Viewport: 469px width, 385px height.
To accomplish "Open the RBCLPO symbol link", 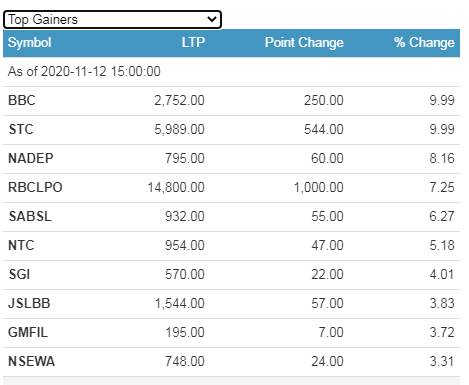I will [x=35, y=187].
